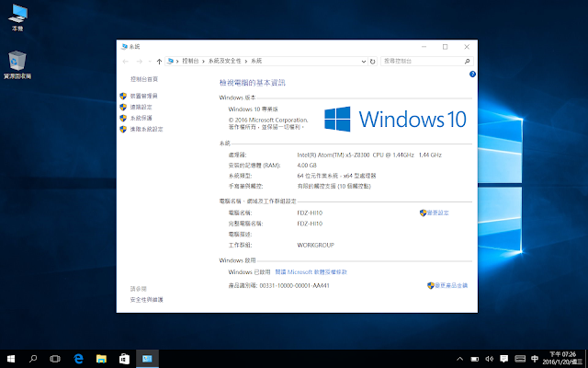Select processor text Intel(R) Atom x5-Z8300
The width and height of the screenshot is (588, 368).
369,155
